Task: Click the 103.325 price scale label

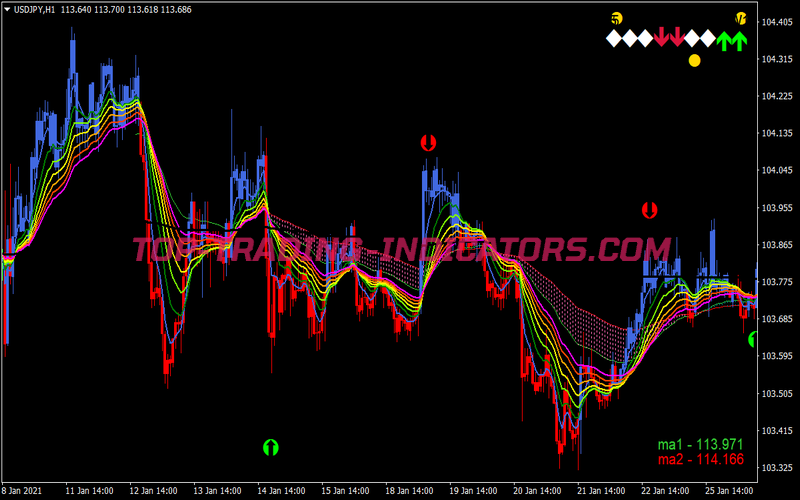Action: (x=777, y=467)
